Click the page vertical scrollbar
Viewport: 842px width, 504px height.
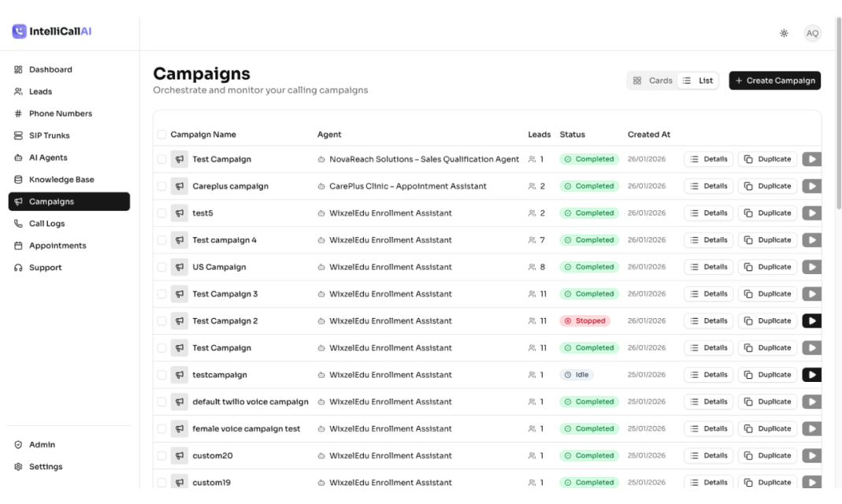coord(839,113)
